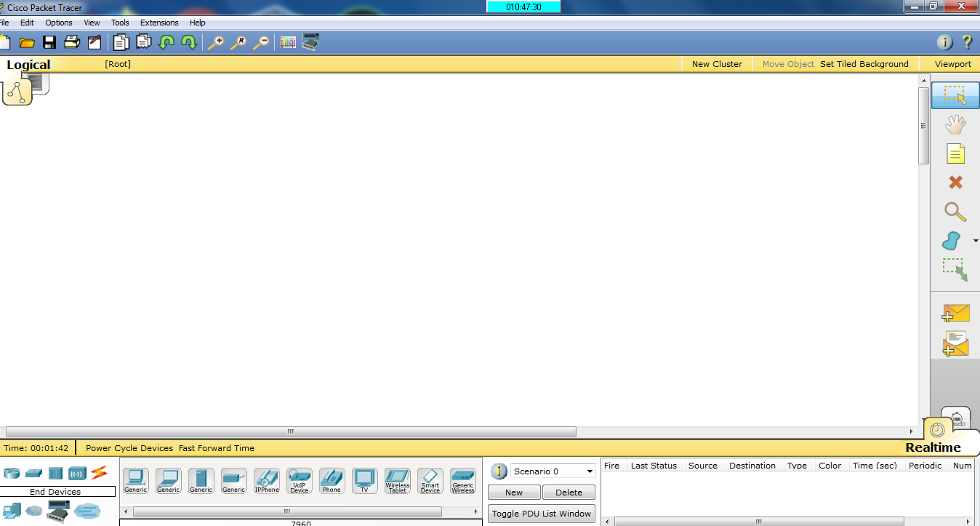Open the Activity Wizard toolbar icon
980x526 pixels.
95,42
